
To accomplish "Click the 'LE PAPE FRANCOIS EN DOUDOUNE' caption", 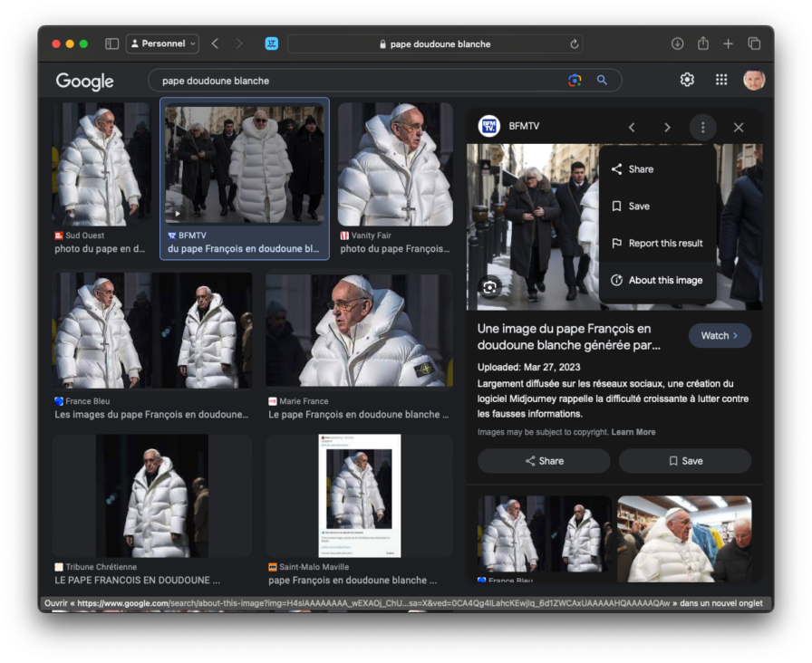I will coord(137,581).
